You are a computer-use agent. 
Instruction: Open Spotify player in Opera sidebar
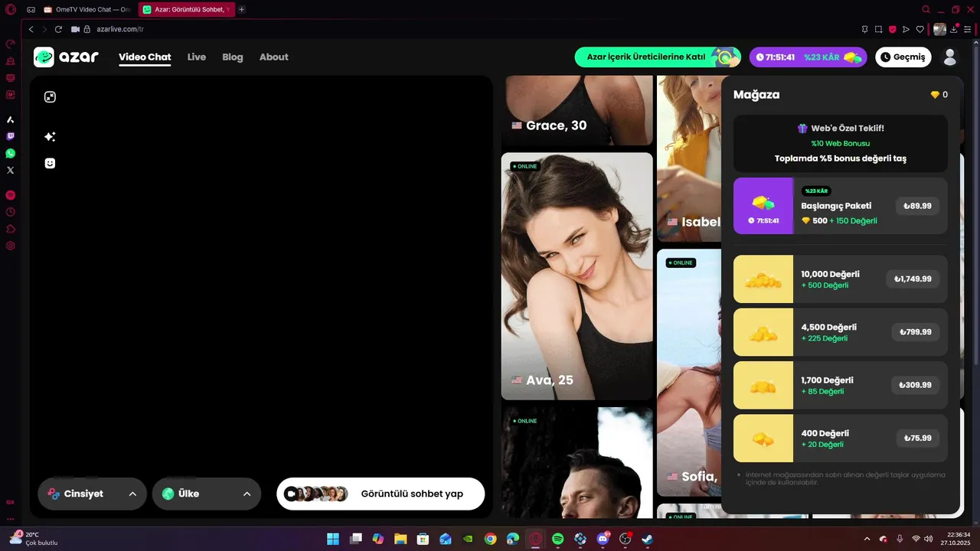click(x=10, y=195)
